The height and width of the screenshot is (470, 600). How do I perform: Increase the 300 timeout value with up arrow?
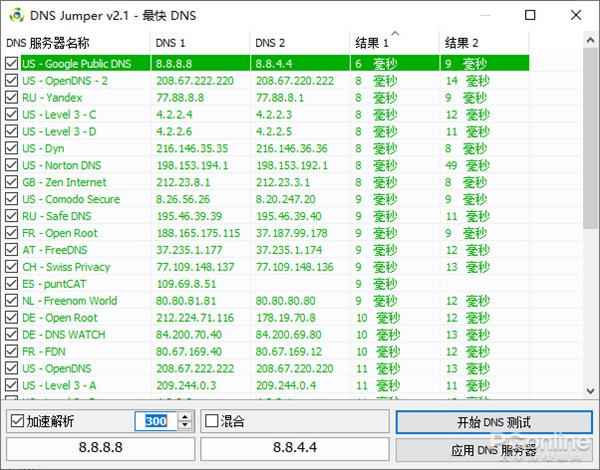(x=185, y=417)
